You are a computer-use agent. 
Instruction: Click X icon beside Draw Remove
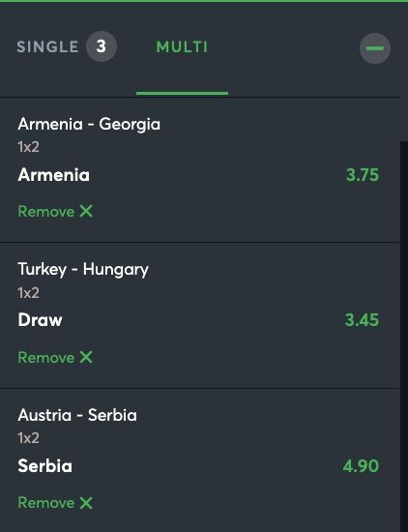pos(86,357)
